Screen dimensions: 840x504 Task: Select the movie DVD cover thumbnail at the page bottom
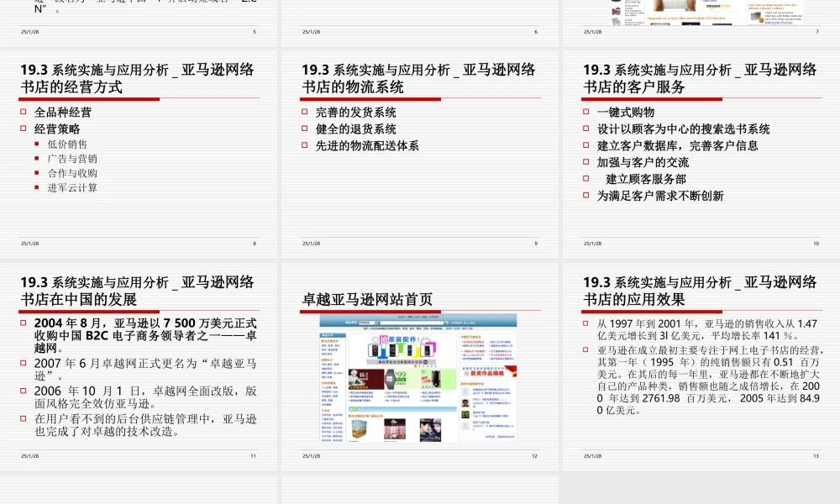[429, 428]
